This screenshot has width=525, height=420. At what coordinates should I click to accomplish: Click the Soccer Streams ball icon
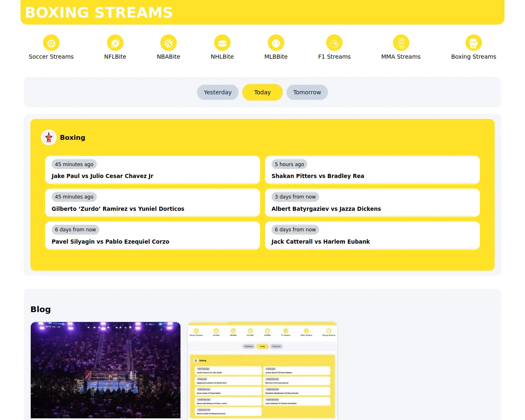pos(51,43)
